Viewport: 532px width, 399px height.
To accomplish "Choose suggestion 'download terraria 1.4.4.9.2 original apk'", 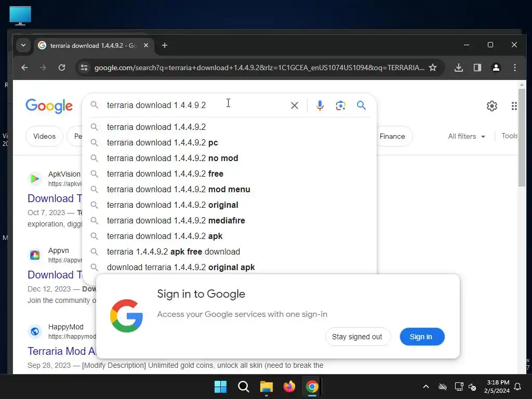I will [x=229, y=268].
